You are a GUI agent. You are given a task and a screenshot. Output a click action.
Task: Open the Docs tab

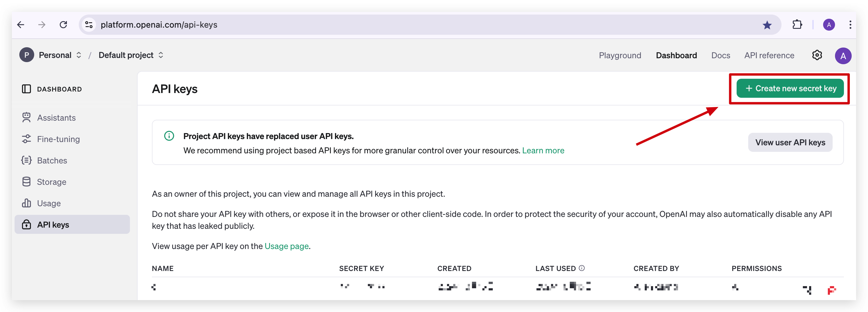pyautogui.click(x=721, y=55)
